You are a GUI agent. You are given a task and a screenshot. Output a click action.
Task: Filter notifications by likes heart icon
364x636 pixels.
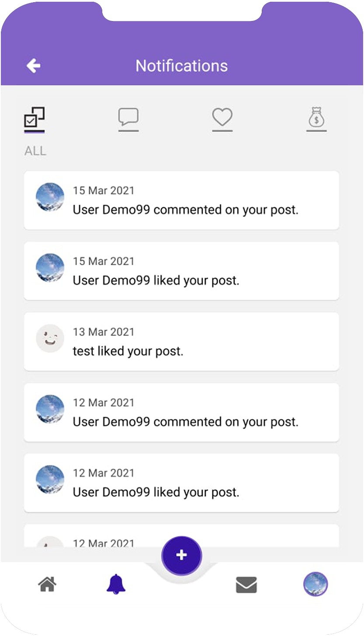coord(222,119)
